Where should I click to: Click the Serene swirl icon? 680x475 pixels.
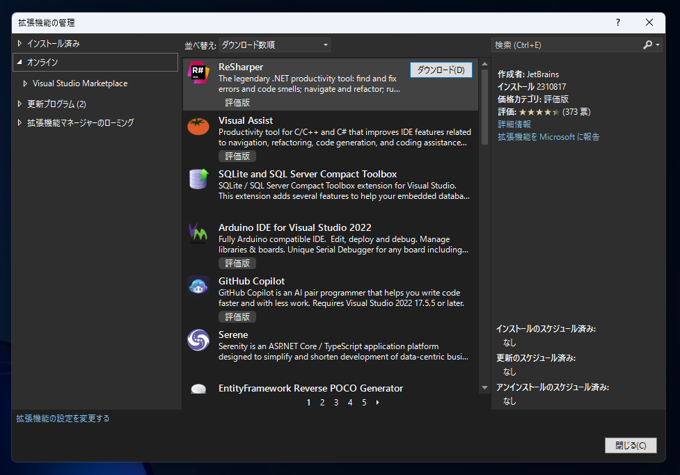tap(198, 340)
